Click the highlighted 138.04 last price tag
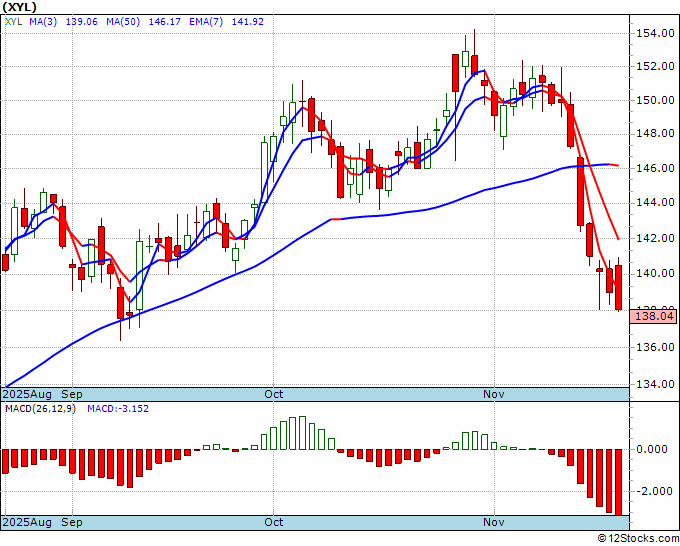Image resolution: width=680 pixels, height=546 pixels. [654, 316]
